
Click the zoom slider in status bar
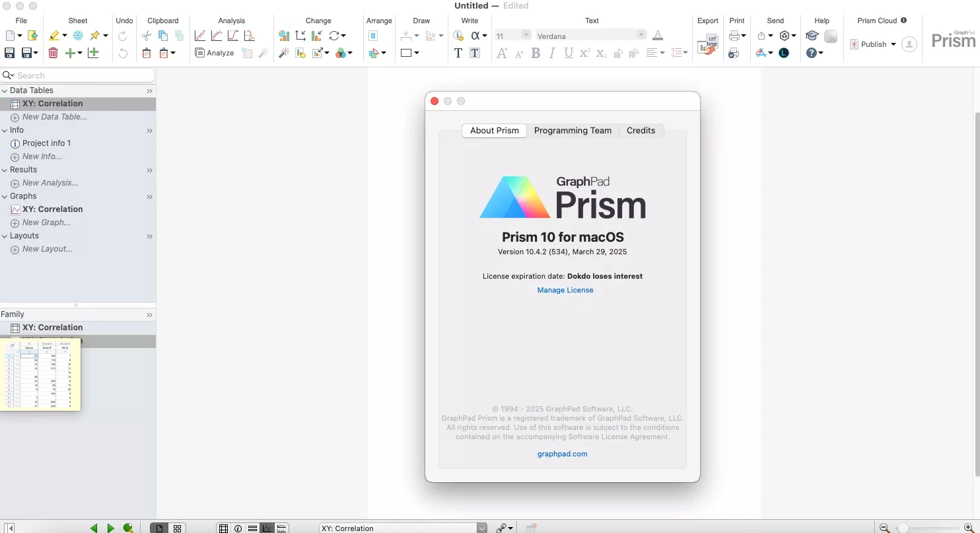926,528
